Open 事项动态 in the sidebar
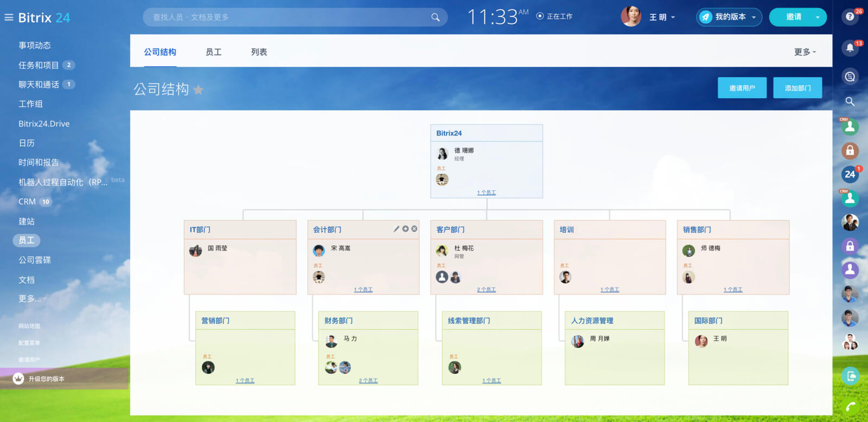Screen dimensions: 868x422 35,46
